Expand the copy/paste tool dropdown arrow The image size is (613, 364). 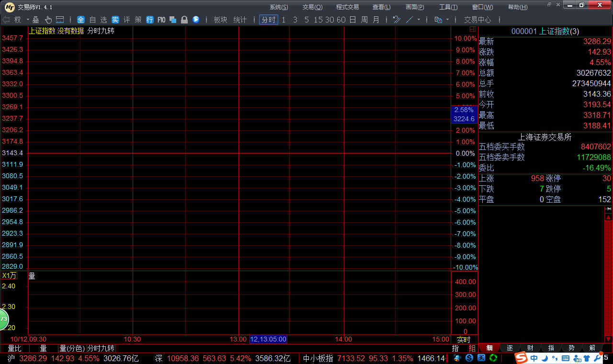447,20
